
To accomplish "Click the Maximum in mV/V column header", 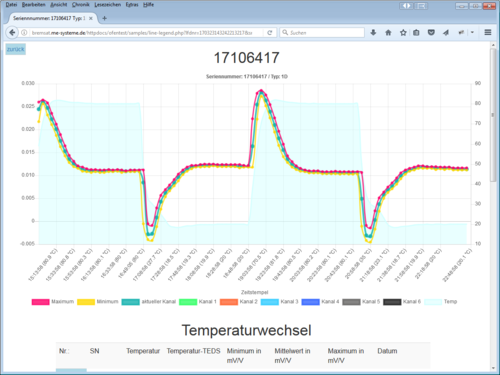I will [x=346, y=356].
